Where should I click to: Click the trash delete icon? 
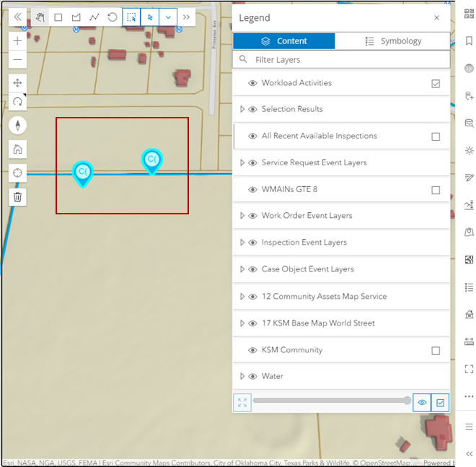[18, 196]
